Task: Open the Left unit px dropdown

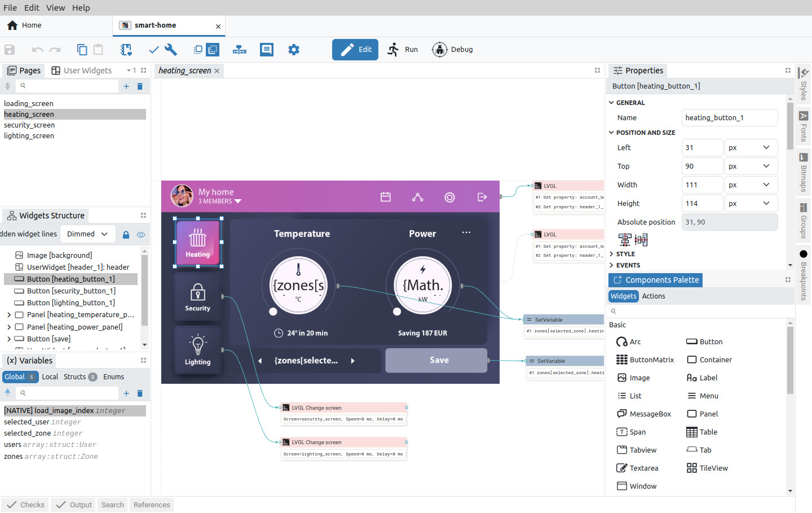Action: pos(751,148)
